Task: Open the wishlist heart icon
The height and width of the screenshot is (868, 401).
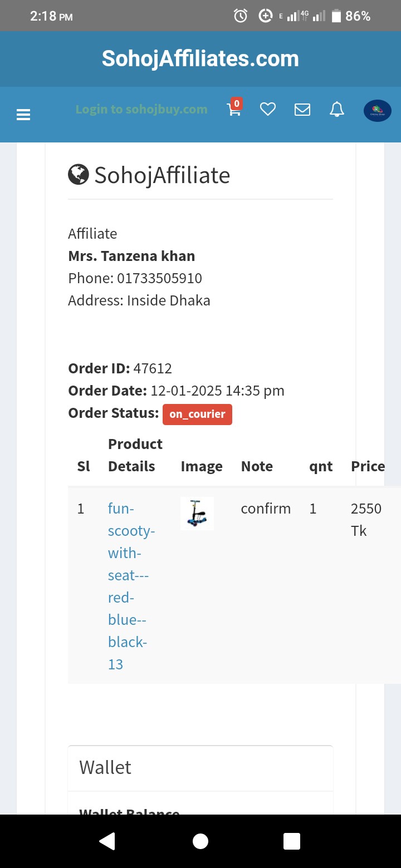Action: pos(268,110)
